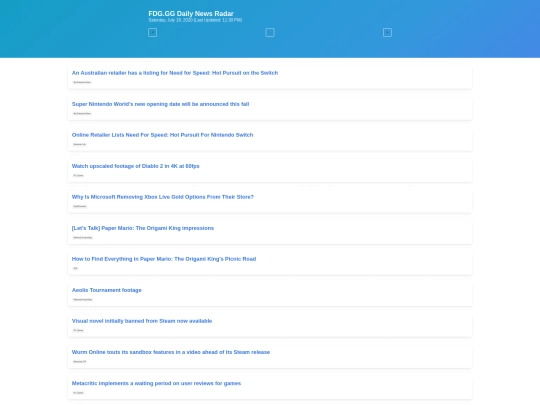
Task: Click source tag under Australian retailer headline
Action: click(82, 82)
